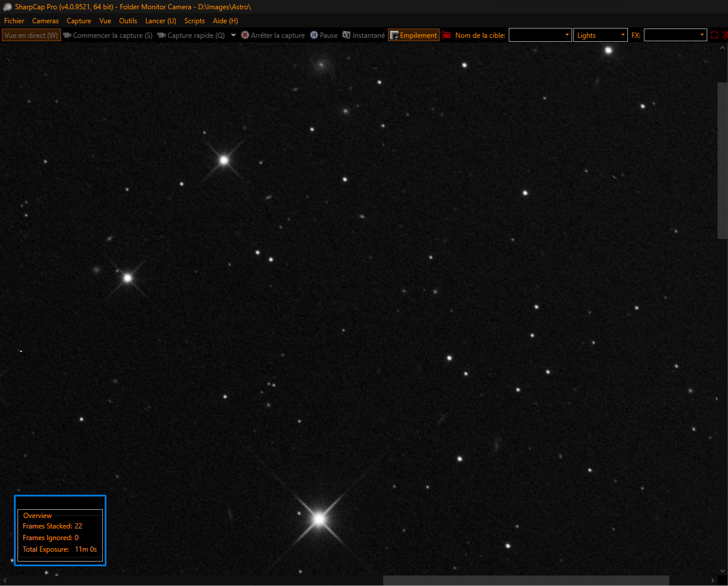
Task: Click the Pause icon in toolbar
Action: (x=314, y=35)
